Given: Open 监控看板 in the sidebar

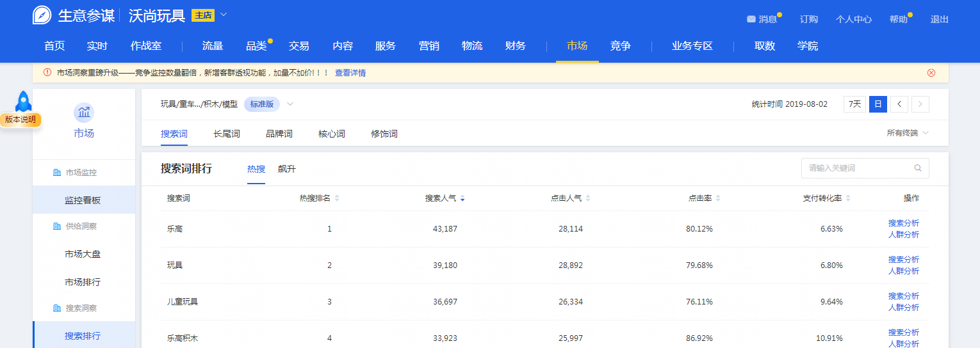Looking at the screenshot, I should point(84,200).
